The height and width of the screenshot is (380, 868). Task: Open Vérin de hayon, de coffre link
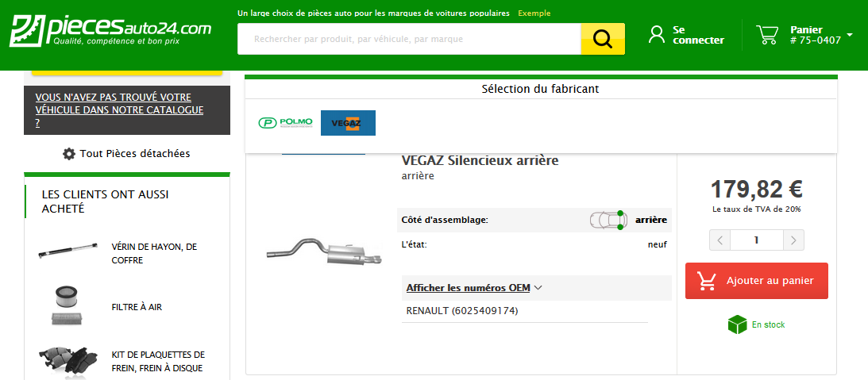[154, 253]
